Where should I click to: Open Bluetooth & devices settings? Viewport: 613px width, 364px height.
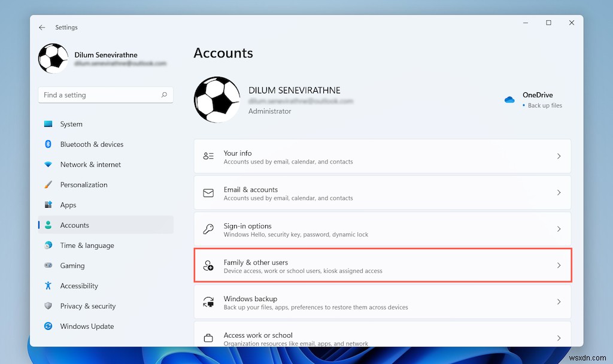coord(48,144)
